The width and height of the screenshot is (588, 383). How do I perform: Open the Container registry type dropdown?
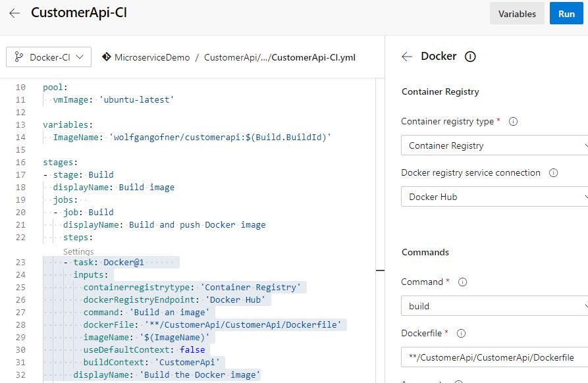point(494,145)
